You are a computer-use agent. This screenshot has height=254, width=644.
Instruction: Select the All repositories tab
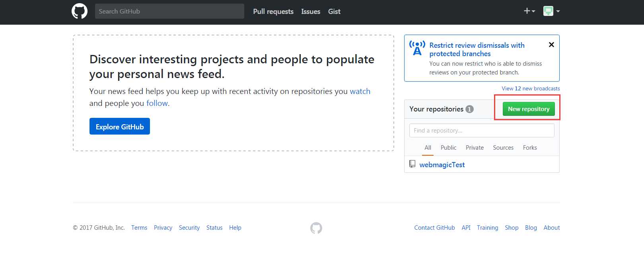click(x=428, y=148)
